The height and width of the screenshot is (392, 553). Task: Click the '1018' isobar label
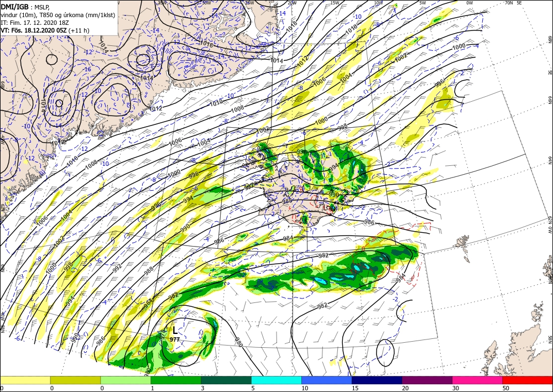293,27
